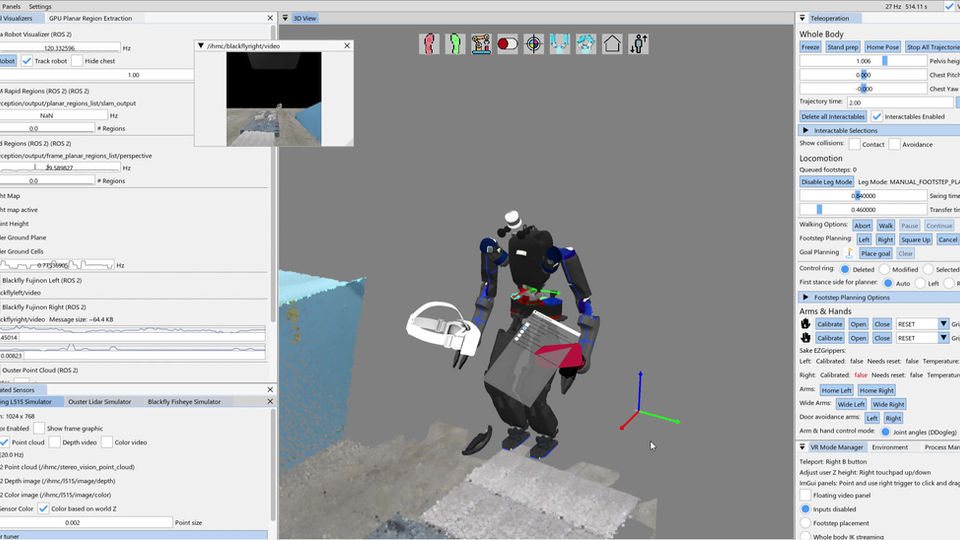Click the crosshair target icon

534,44
